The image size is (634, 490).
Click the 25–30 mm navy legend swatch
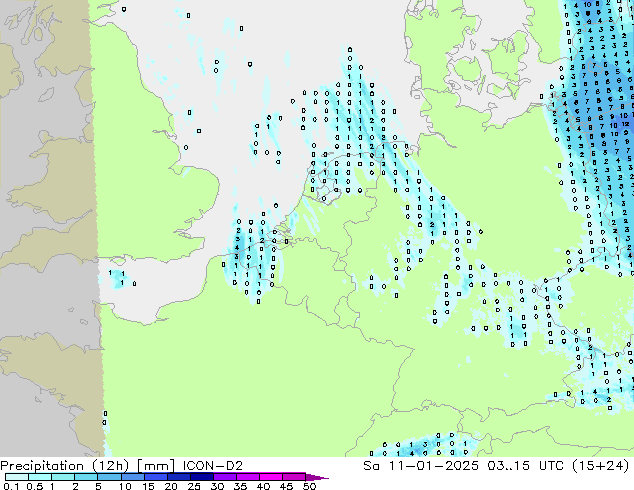click(x=202, y=477)
